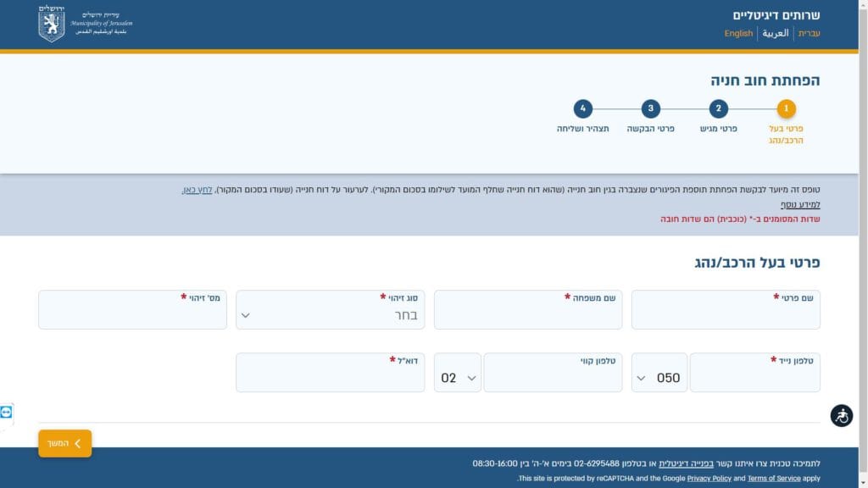Open the ID type (סוג זיהוי) dropdown
This screenshot has height=488, width=868.
tap(330, 314)
